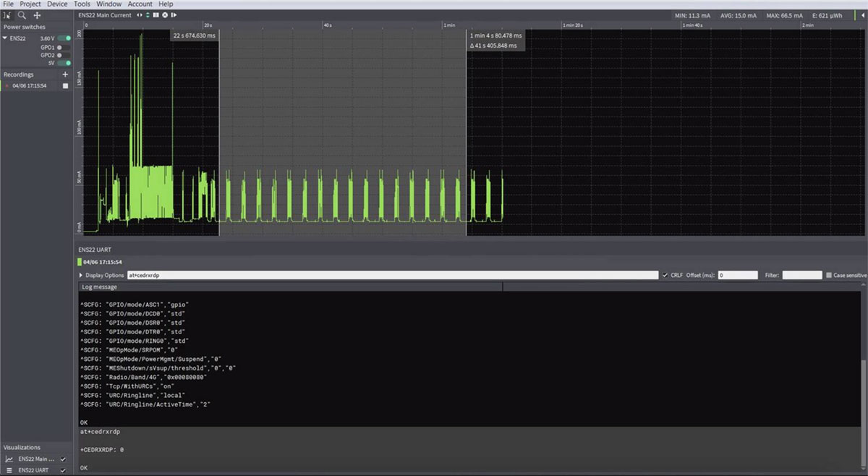Uncheck the CRLF checkbox
The width and height of the screenshot is (868, 476).
click(665, 276)
